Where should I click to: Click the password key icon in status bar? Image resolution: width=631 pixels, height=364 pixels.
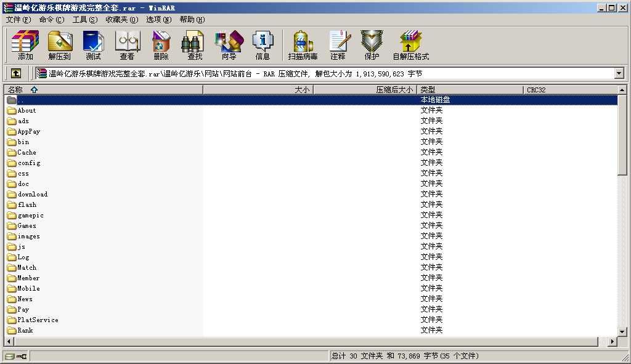[x=22, y=356]
